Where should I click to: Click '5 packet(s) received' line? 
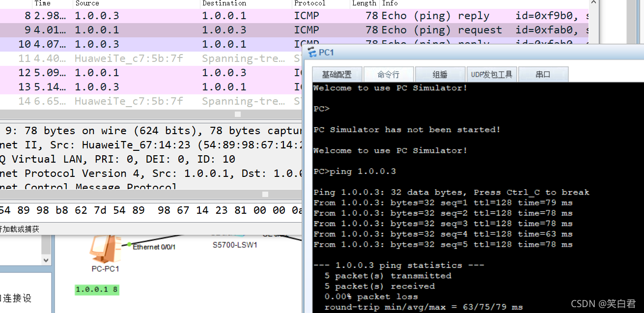379,286
